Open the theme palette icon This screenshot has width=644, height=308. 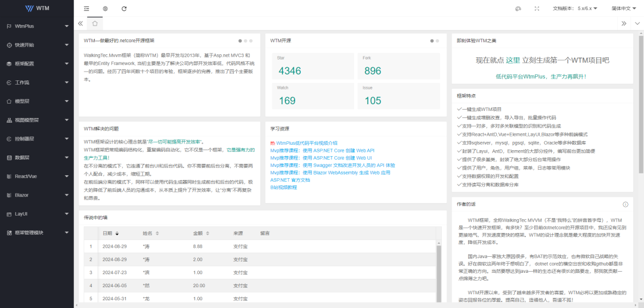[x=518, y=8]
